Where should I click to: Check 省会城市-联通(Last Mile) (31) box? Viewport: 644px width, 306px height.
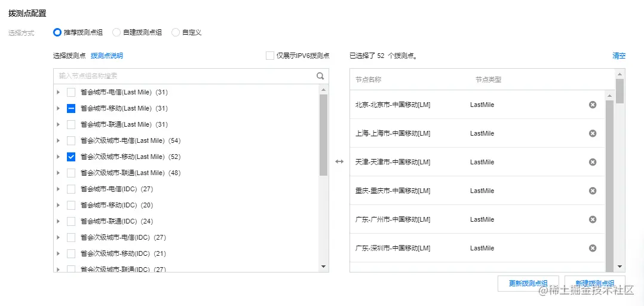71,124
